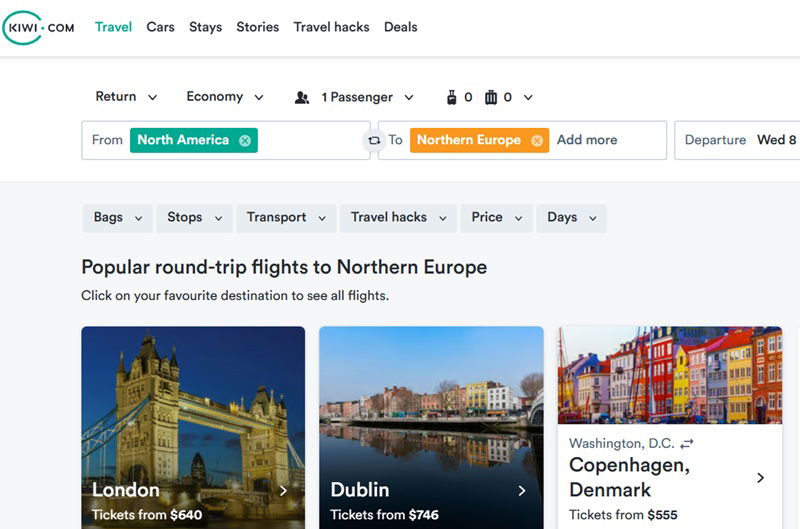Click the Northern Europe tag label
The height and width of the screenshot is (529, 800).
click(469, 140)
